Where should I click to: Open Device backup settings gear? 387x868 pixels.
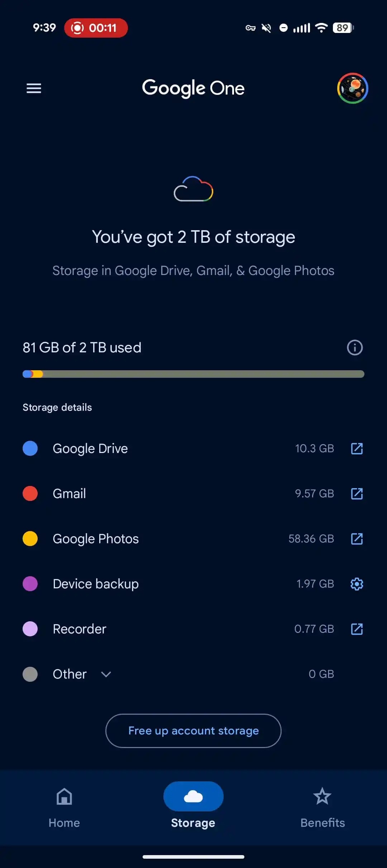tap(357, 584)
